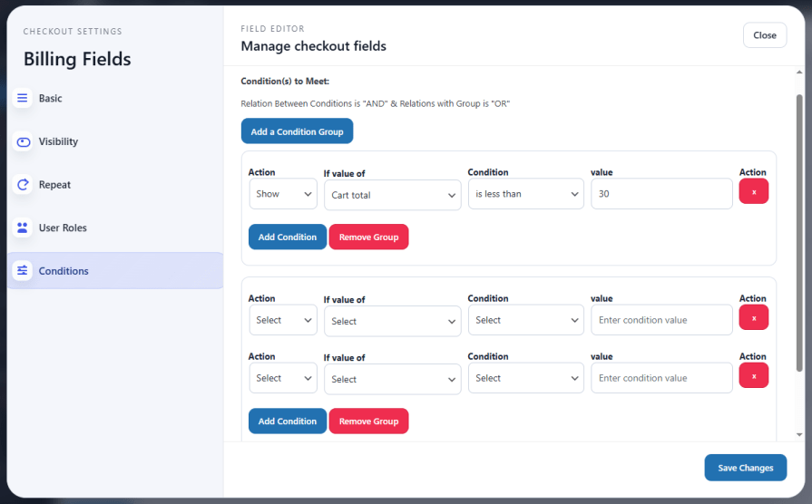Open the second group's first Action dropdown
Image resolution: width=812 pixels, height=504 pixels.
click(x=282, y=320)
